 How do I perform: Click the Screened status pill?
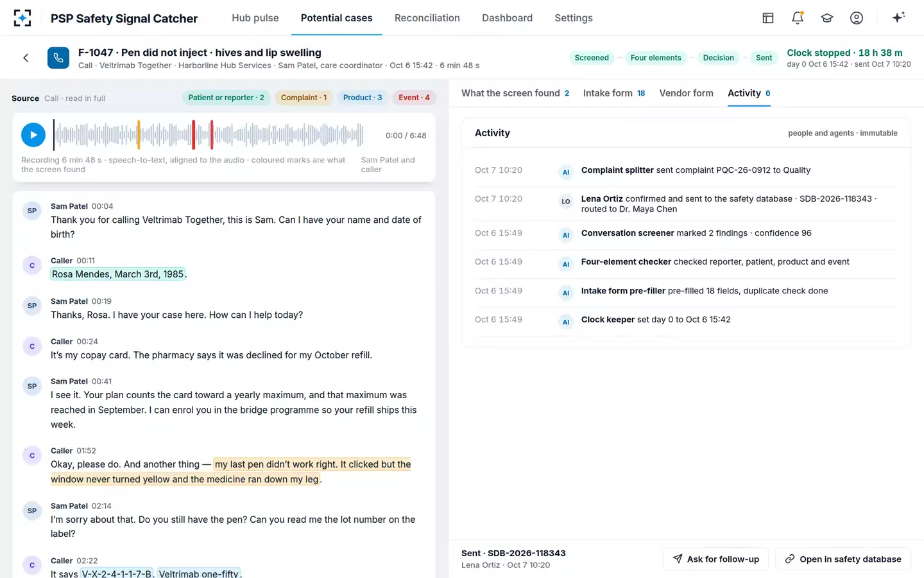[592, 58]
